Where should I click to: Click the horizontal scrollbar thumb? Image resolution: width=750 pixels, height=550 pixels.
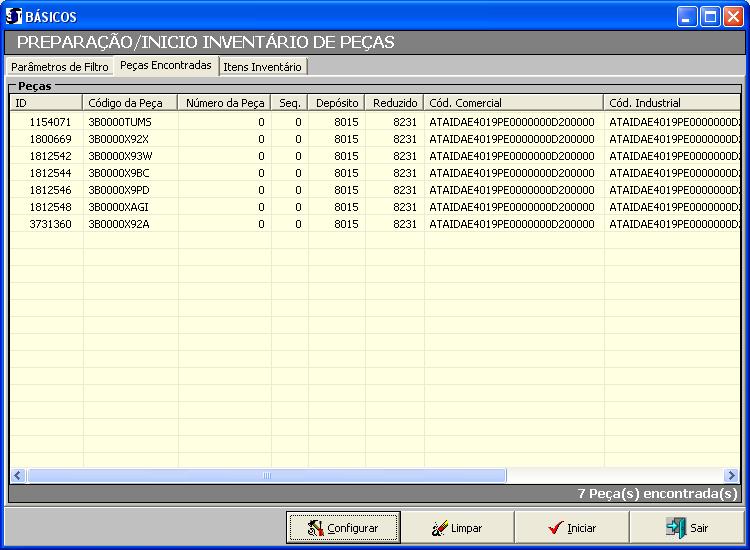point(266,476)
